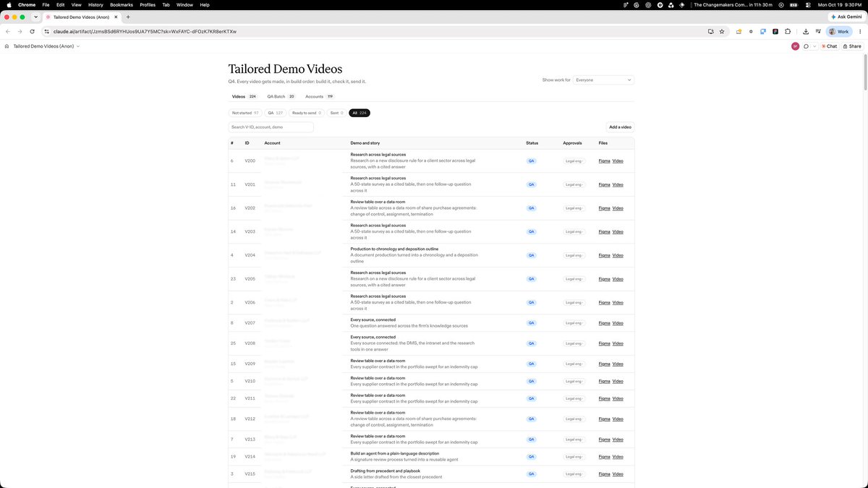Click the Work profile button
Image resolution: width=868 pixels, height=488 pixels.
tap(839, 31)
